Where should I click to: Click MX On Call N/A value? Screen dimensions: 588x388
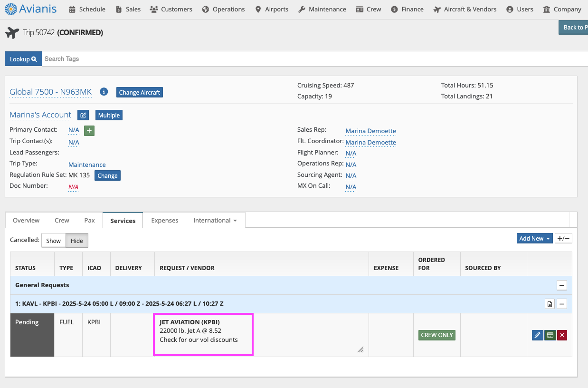click(x=351, y=187)
